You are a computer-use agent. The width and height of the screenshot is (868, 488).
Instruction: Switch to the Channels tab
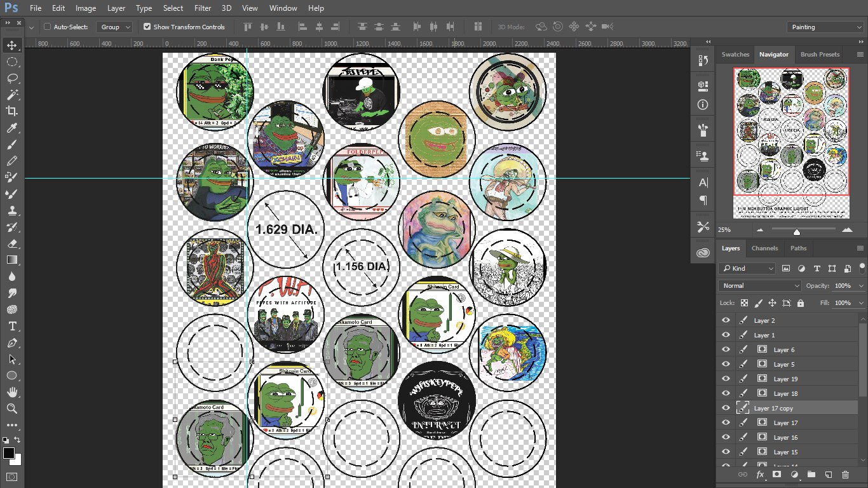(764, 248)
